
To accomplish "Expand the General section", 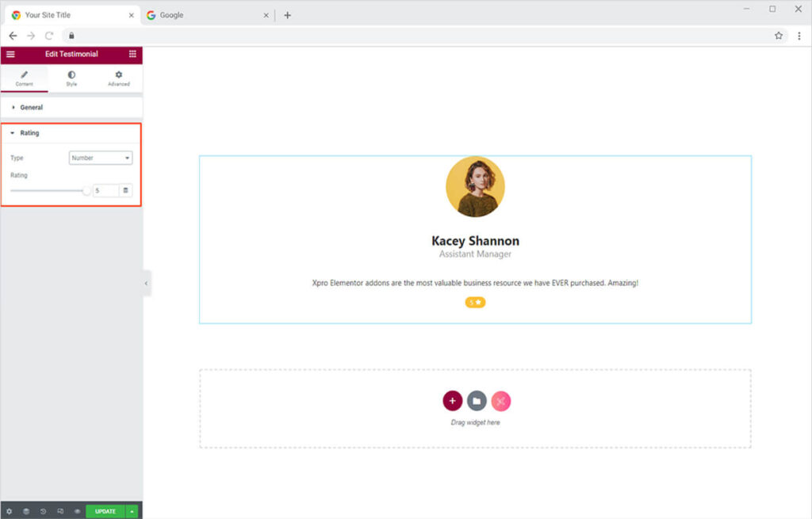I will click(x=32, y=107).
